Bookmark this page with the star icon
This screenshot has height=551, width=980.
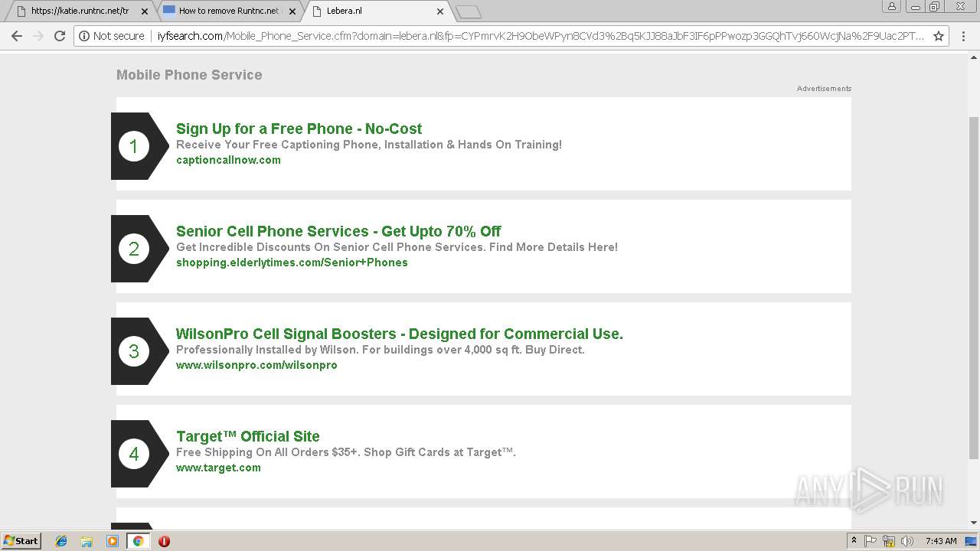(x=939, y=36)
